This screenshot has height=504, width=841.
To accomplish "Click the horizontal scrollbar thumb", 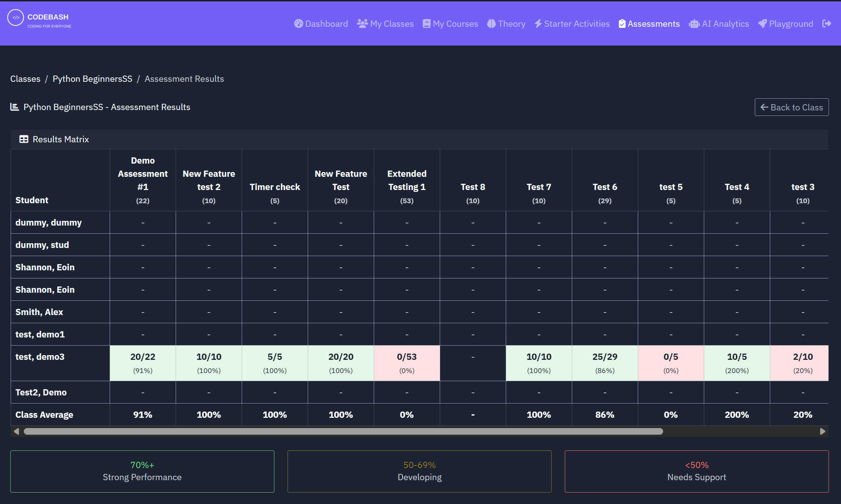I will coord(343,431).
